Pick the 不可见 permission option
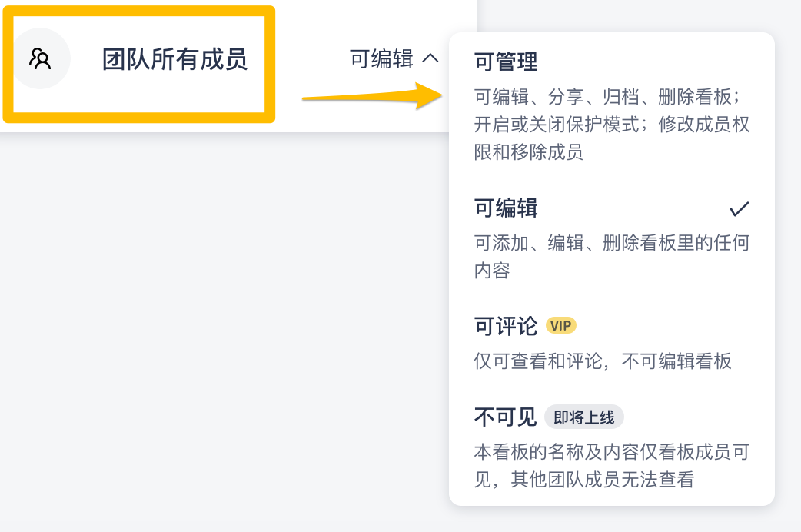The height and width of the screenshot is (532, 801). click(505, 417)
